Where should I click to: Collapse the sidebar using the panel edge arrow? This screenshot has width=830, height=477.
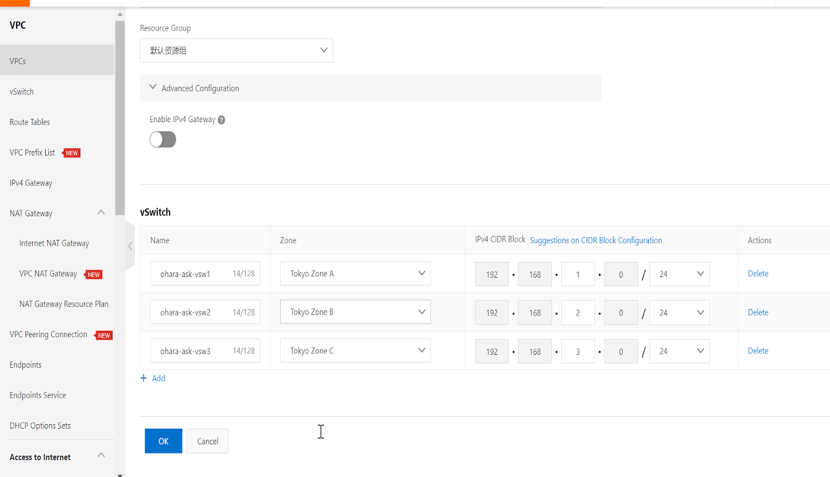click(130, 246)
